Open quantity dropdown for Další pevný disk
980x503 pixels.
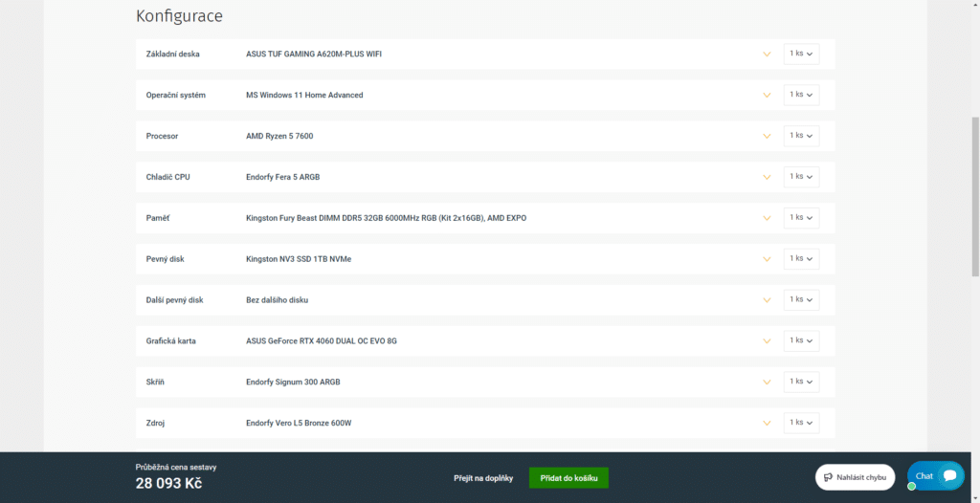click(x=801, y=299)
